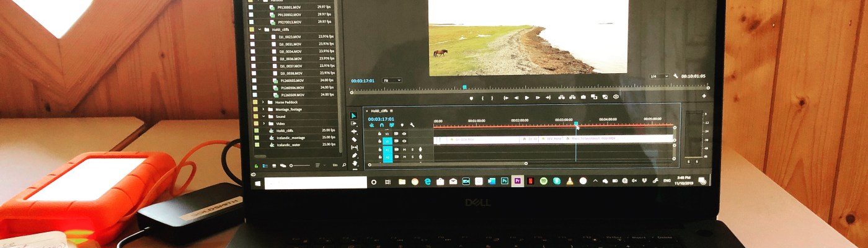868x248 pixels.
Task: Pick the Razor tool in toolbar
Action: point(354,139)
